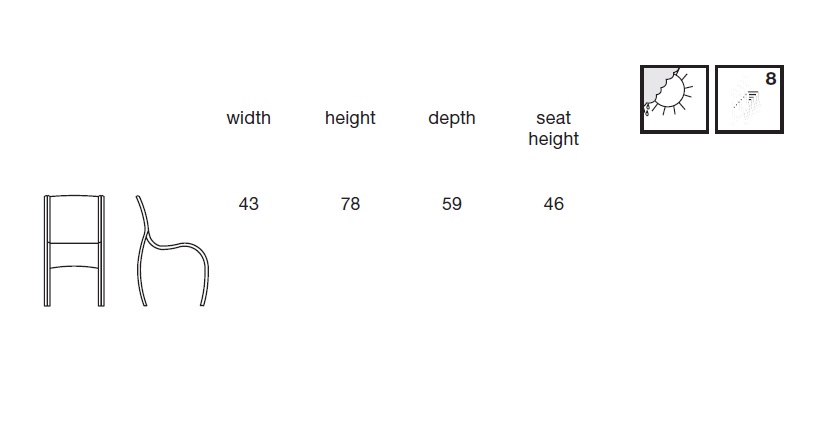The height and width of the screenshot is (421, 834).
Task: Click the depth column header
Action: click(452, 118)
